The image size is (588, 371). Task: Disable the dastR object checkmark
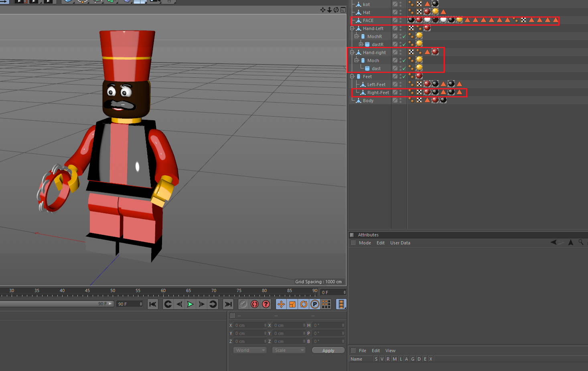click(x=404, y=44)
